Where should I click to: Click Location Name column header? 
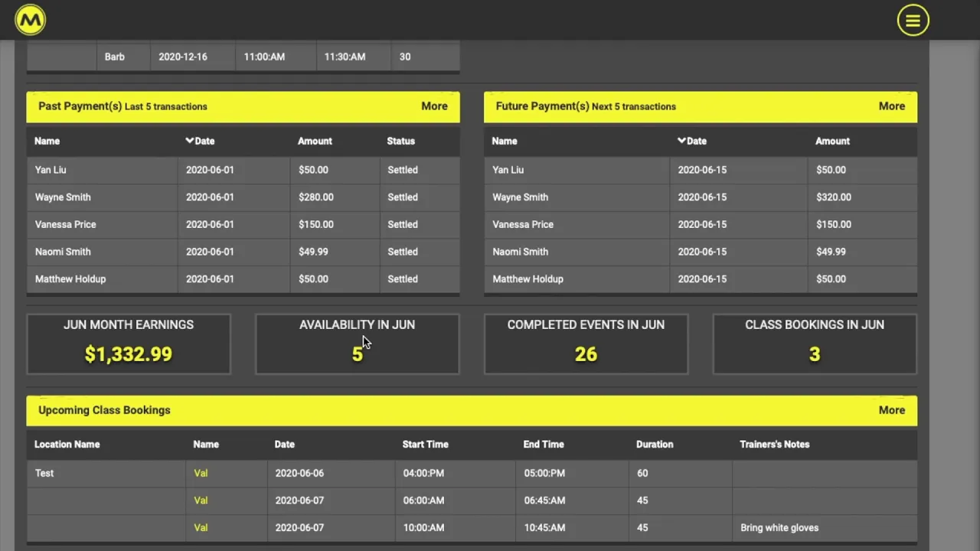(x=67, y=445)
